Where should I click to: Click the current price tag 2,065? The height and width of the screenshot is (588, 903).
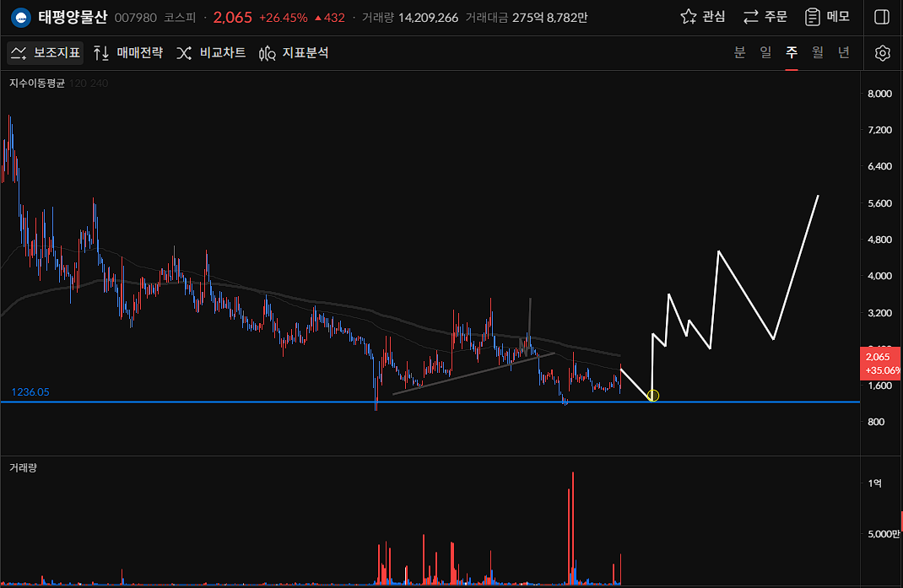point(880,364)
